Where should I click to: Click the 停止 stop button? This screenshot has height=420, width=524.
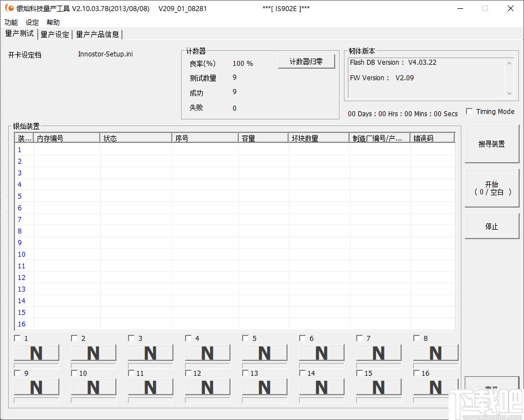point(491,226)
